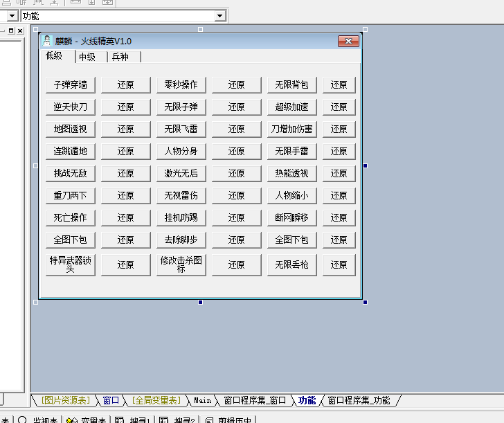This screenshot has width=504, height=423.
Task: Select the 兵种 tab
Action: pos(120,57)
